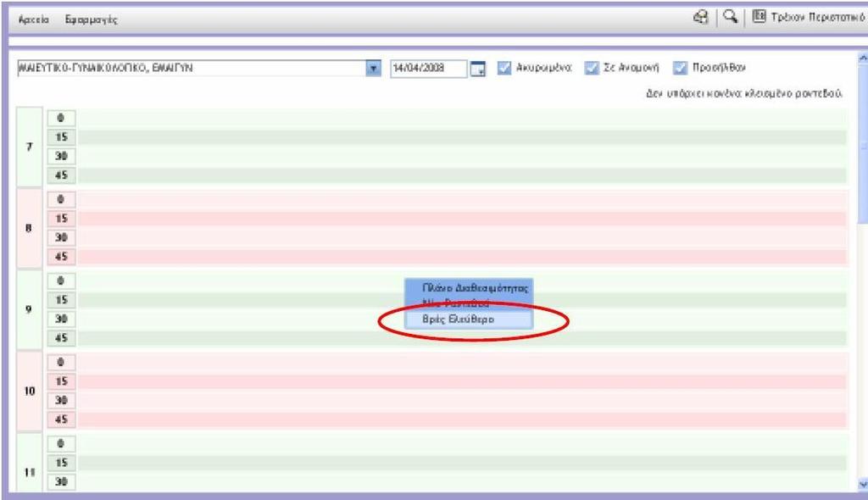
Task: Click the date field 14/04/2008
Action: click(x=428, y=68)
